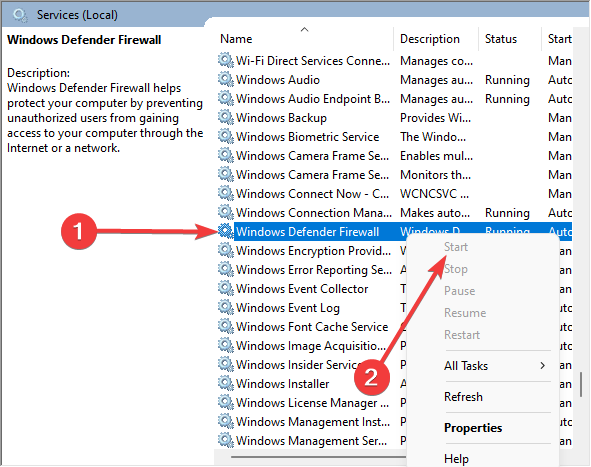Viewport: 591px width, 467px height.
Task: Click the Windows Audio service gear icon
Action: (225, 80)
